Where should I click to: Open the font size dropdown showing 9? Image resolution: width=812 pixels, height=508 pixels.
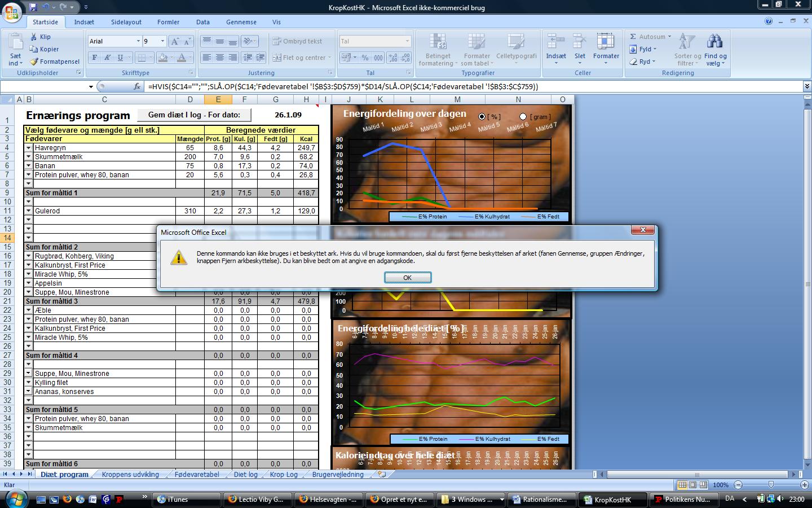tap(162, 41)
